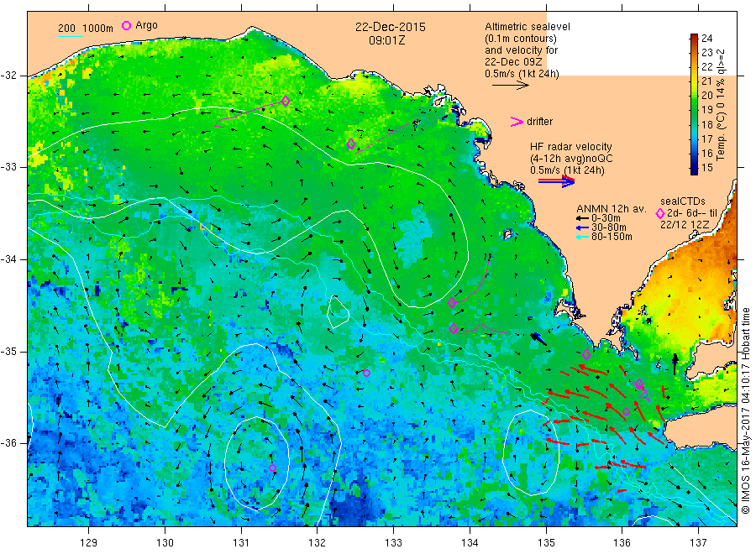This screenshot has width=756, height=554.
Task: Click the date text 22-Dec-2015
Action: [391, 27]
